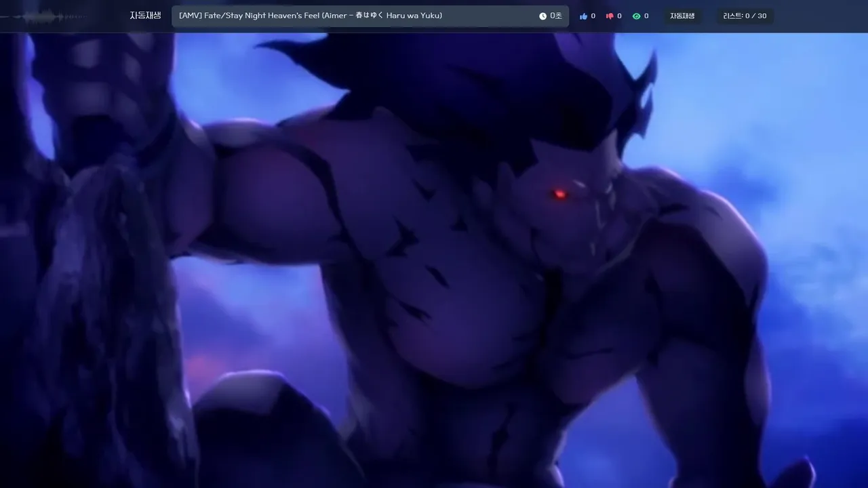Click the 자동재생 label left of title
Image resolution: width=868 pixels, height=488 pixels.
point(145,16)
